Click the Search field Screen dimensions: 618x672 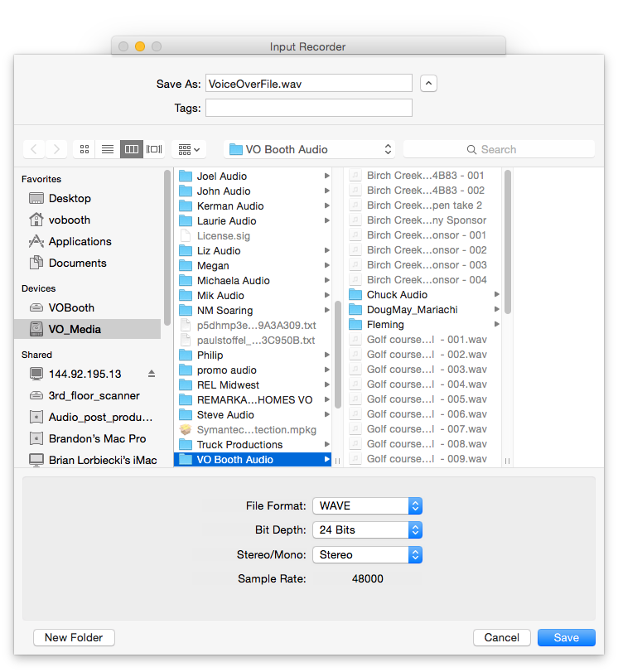499,149
